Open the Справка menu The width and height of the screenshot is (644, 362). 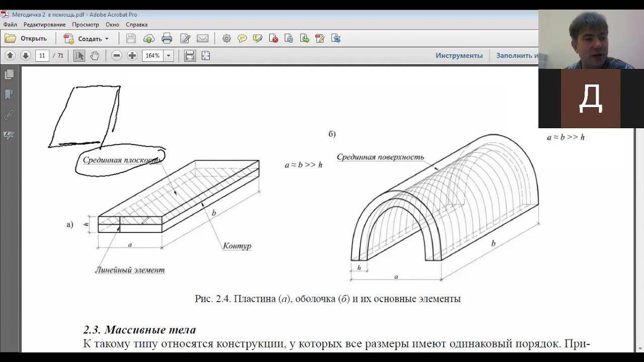[x=136, y=24]
